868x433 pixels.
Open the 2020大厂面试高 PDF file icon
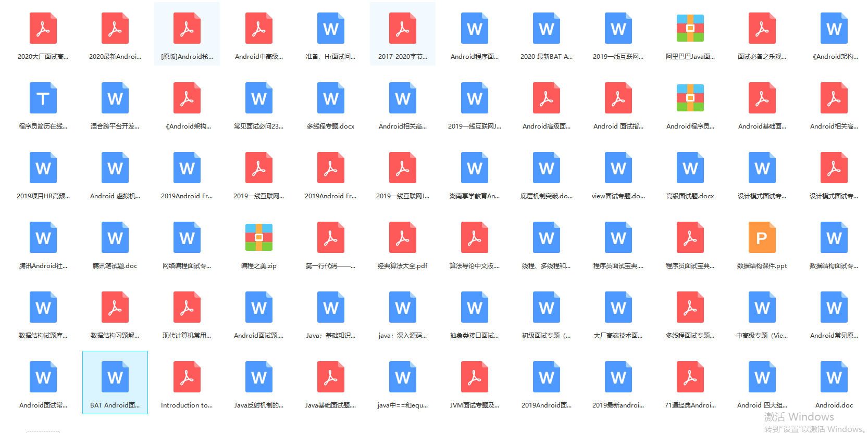[43, 28]
